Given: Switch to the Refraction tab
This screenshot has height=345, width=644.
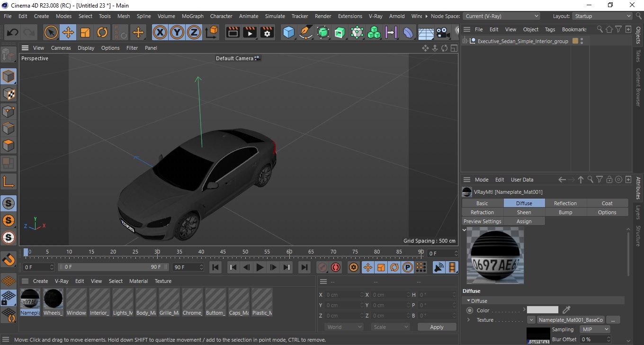Looking at the screenshot, I should (x=482, y=212).
